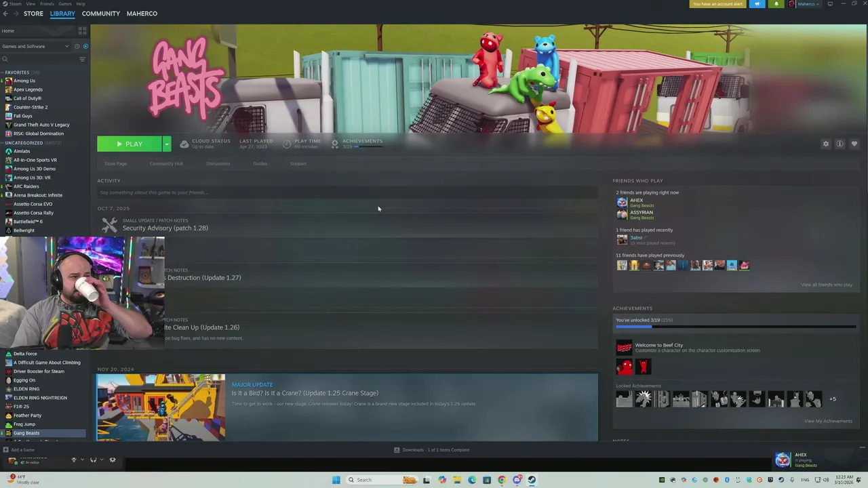Open the View menu
Screen dimensions: 868x488
pos(31,3)
